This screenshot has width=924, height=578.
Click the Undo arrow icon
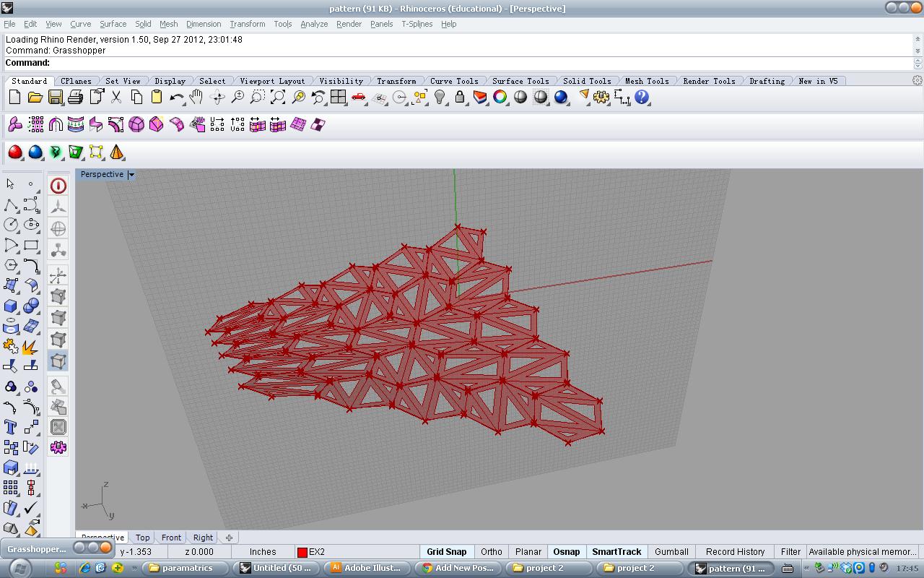click(x=176, y=98)
